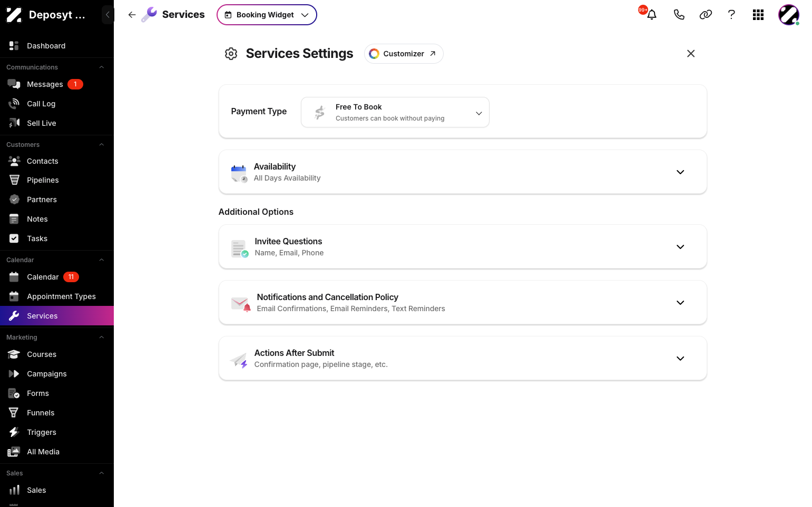The width and height of the screenshot is (812, 507).
Task: Open Notes from the sidebar
Action: pyautogui.click(x=57, y=219)
